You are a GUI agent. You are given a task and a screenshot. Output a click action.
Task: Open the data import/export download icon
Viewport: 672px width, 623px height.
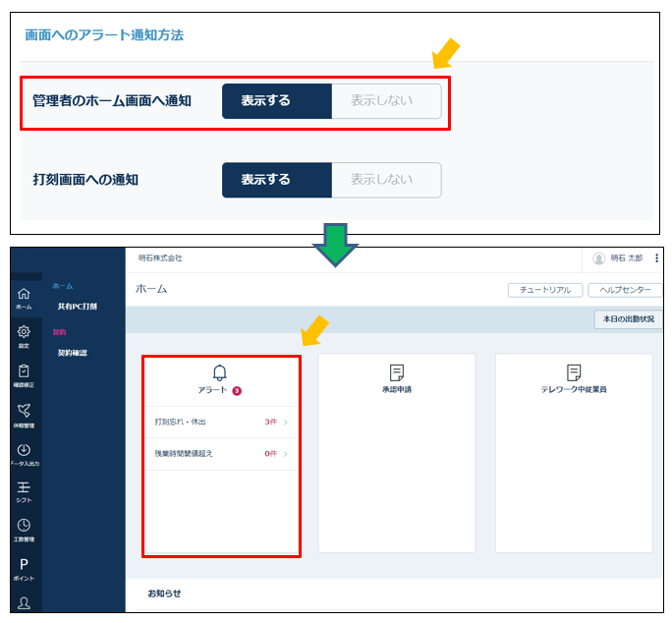click(x=24, y=450)
